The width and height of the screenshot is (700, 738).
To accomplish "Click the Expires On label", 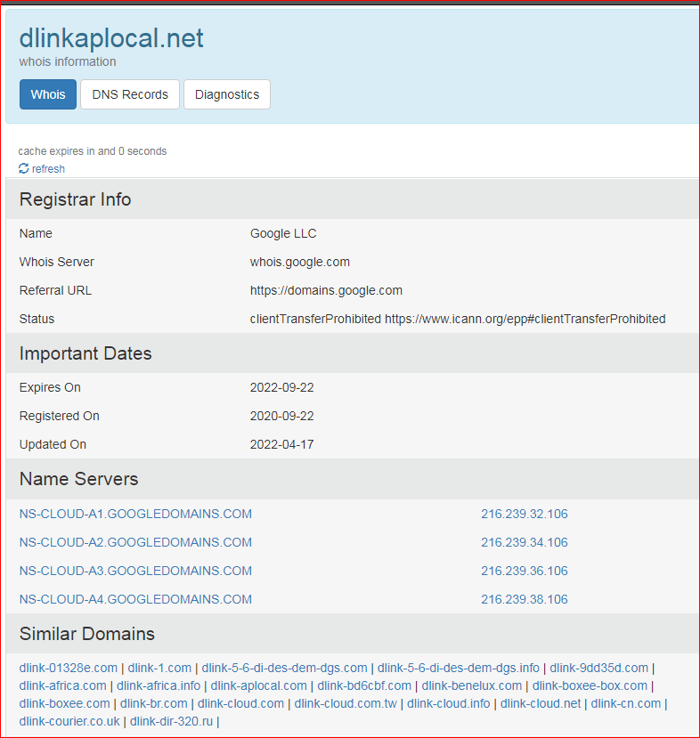I will (50, 388).
